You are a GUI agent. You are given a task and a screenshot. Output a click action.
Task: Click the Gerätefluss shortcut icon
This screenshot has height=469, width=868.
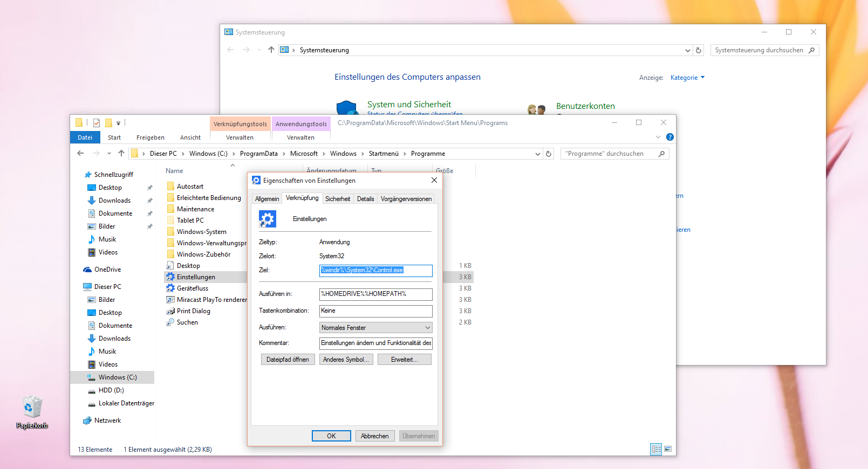tap(170, 288)
